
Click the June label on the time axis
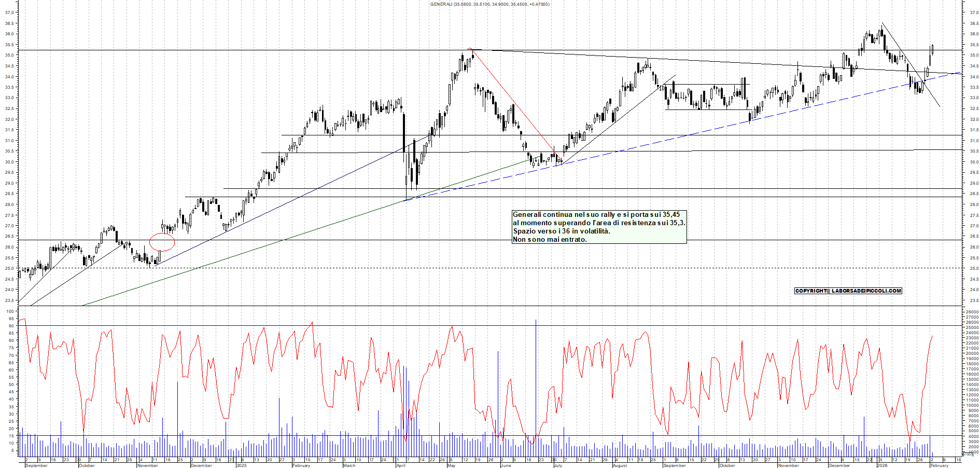pos(506,465)
